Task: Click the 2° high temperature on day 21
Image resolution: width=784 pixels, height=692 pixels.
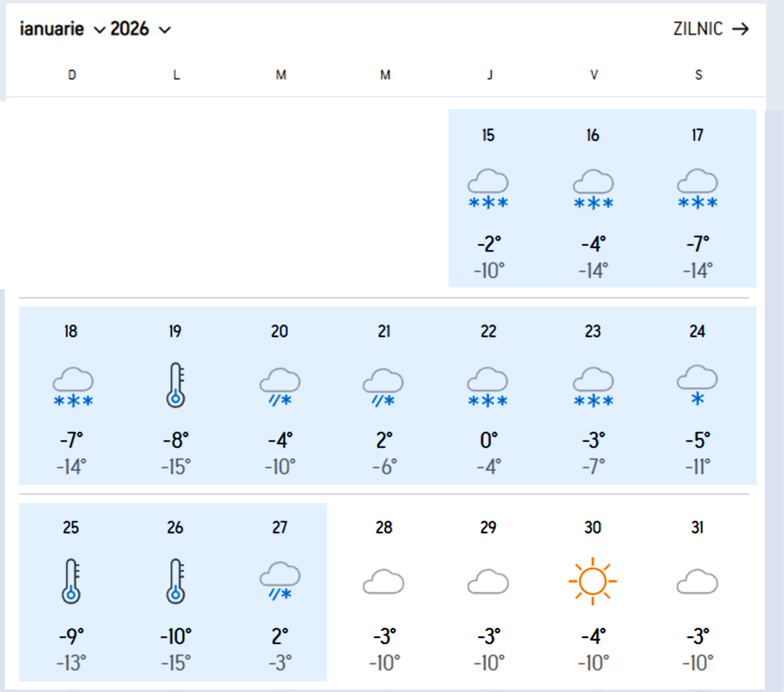Action: (x=384, y=440)
